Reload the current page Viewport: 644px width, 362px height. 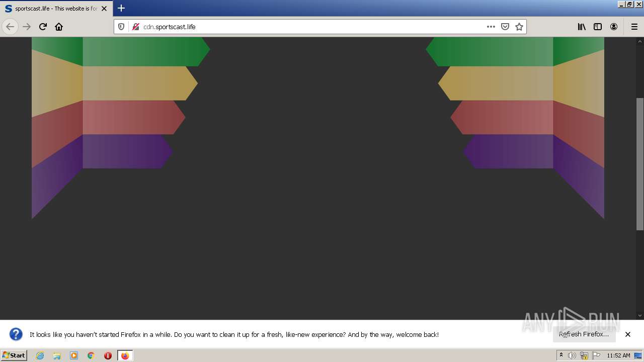tap(43, 27)
